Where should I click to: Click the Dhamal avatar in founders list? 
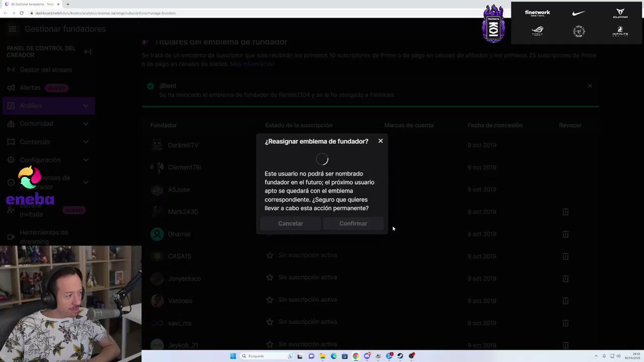click(157, 234)
